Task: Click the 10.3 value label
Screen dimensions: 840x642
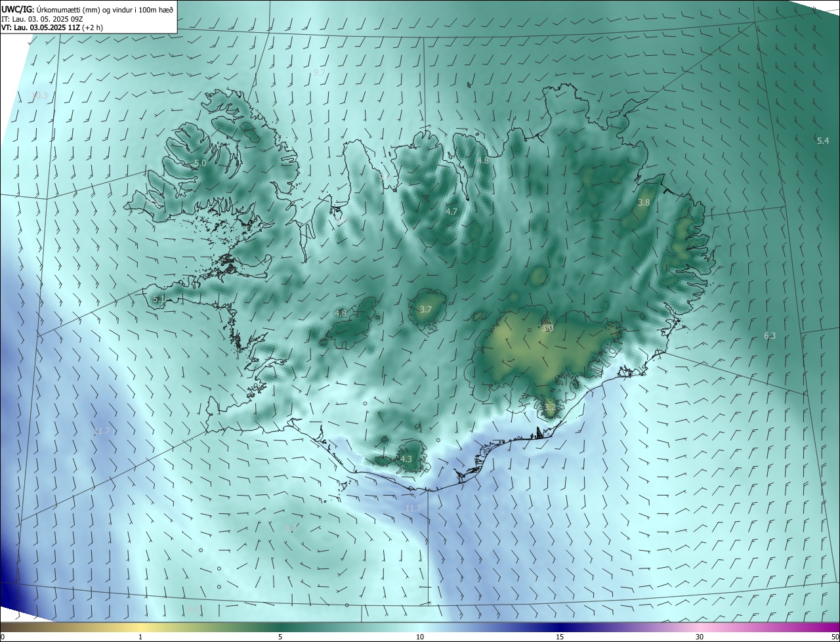Action: pos(39,96)
